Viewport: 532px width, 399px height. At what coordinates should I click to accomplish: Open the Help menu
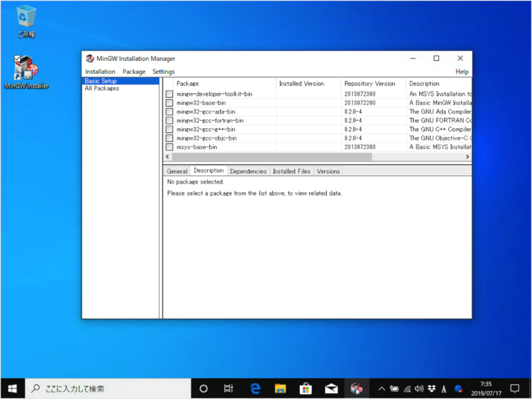(x=462, y=71)
